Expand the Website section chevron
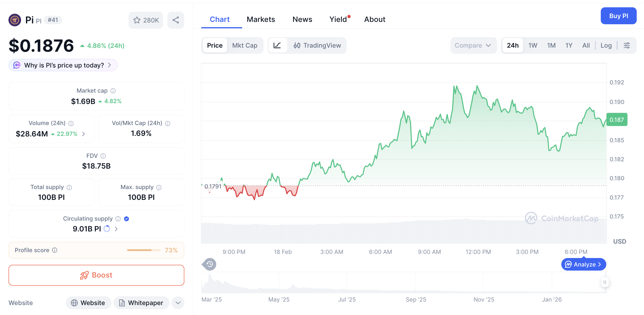 pos(178,303)
